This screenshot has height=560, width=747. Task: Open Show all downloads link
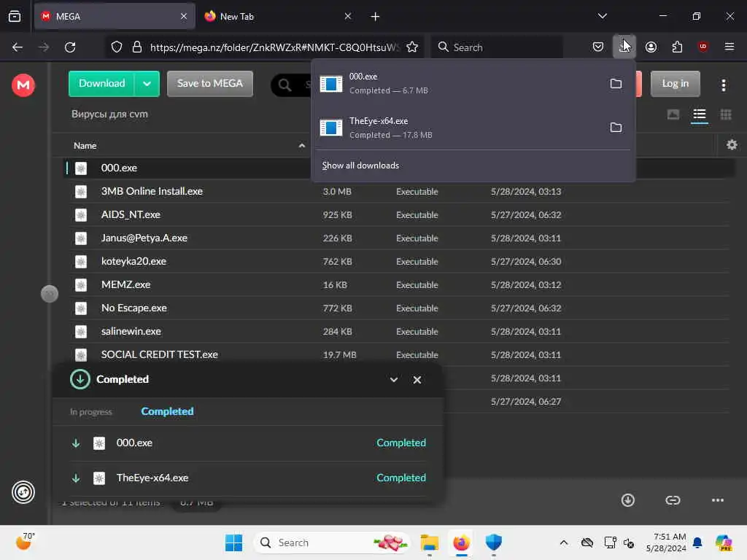[x=360, y=166]
